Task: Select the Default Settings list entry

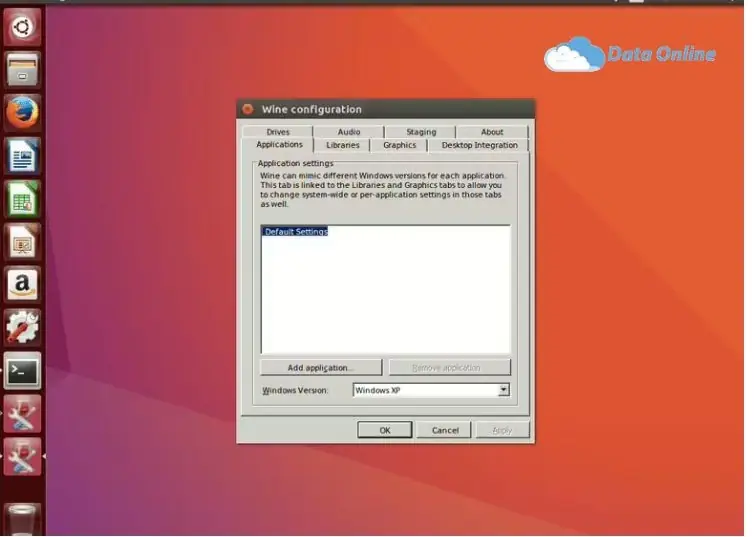Action: (295, 232)
